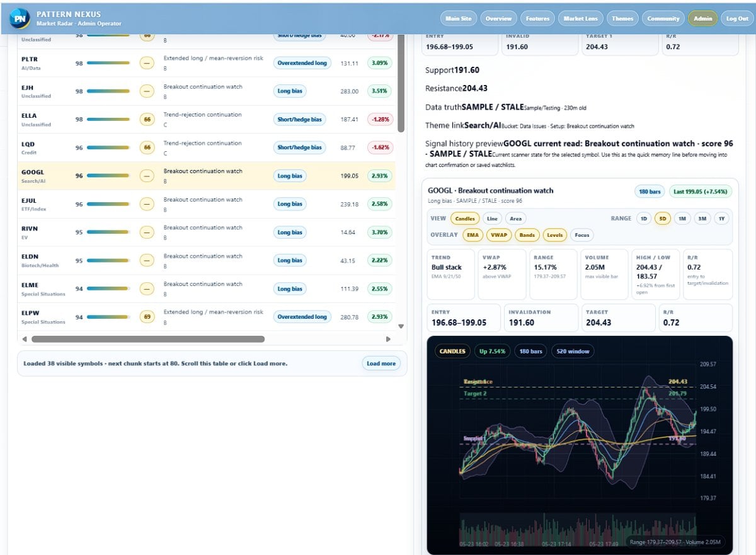Viewport: 756px width, 555px height.
Task: Select the 5D range
Action: click(663, 219)
